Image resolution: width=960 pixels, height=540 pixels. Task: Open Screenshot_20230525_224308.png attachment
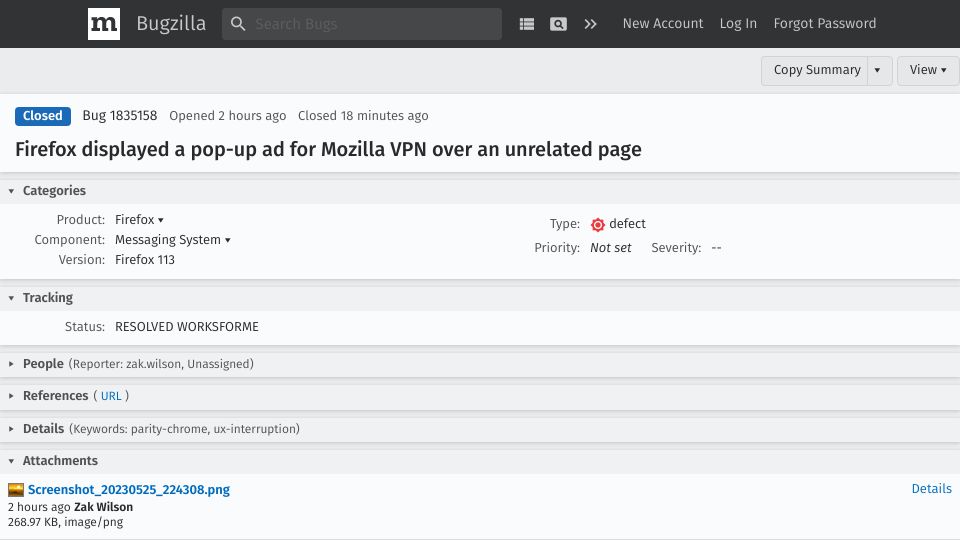(129, 490)
